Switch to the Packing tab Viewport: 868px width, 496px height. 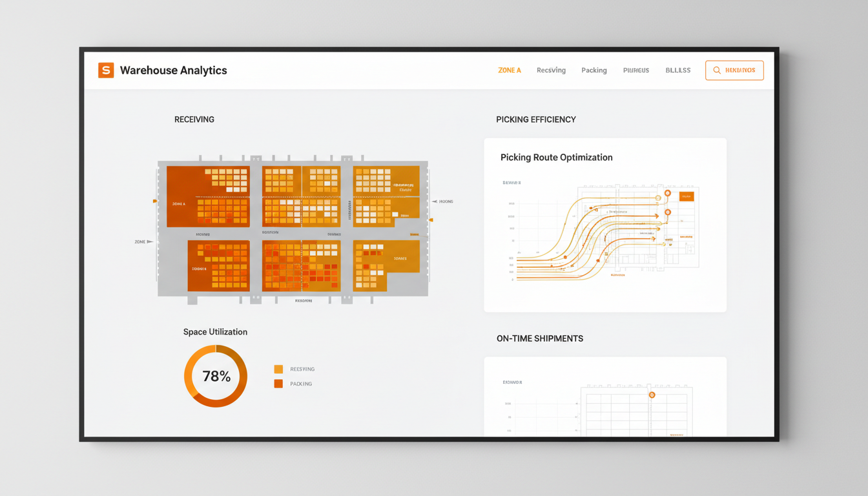pos(594,70)
